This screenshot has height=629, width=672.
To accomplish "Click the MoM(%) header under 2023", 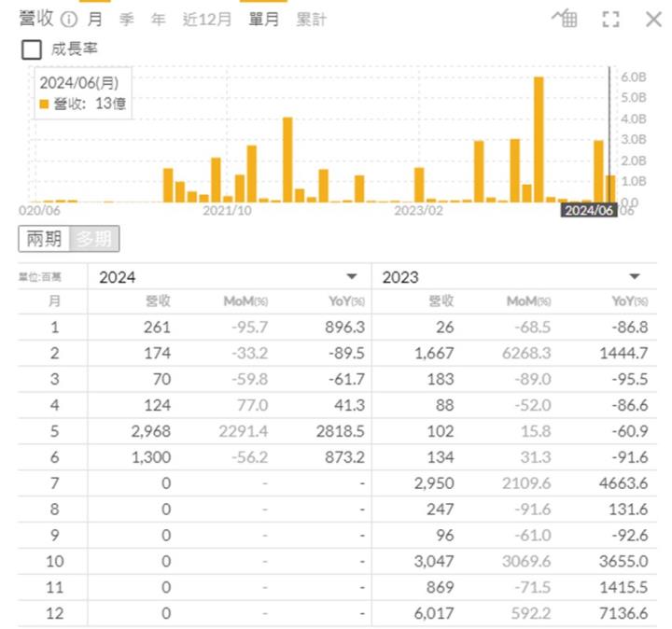I will (528, 301).
